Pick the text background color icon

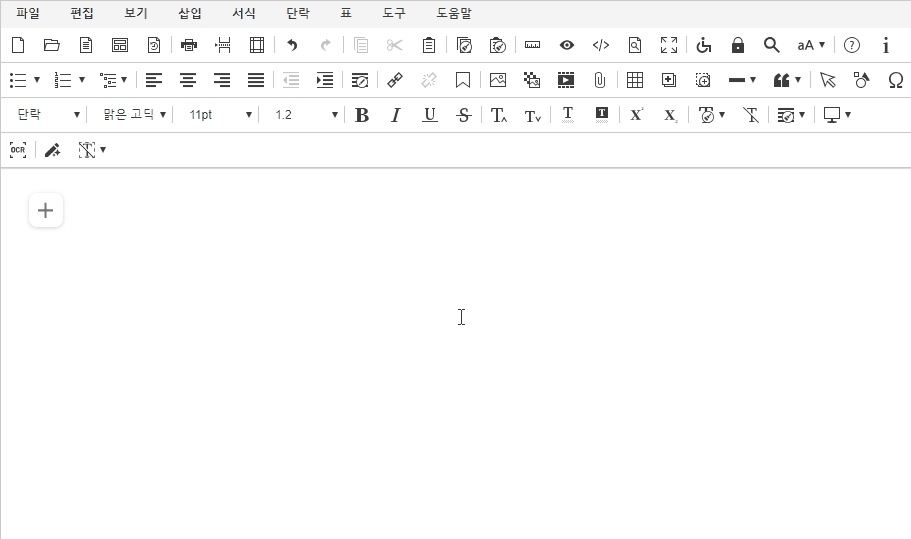[601, 115]
